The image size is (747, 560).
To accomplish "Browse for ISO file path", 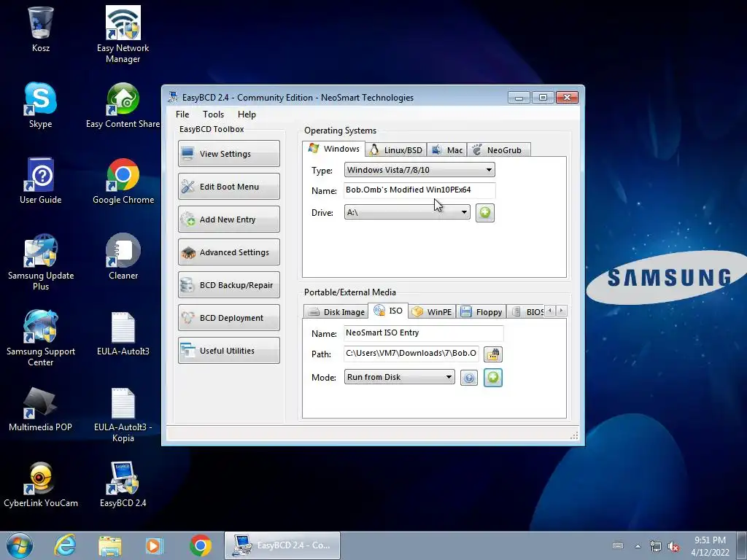I will click(x=493, y=354).
